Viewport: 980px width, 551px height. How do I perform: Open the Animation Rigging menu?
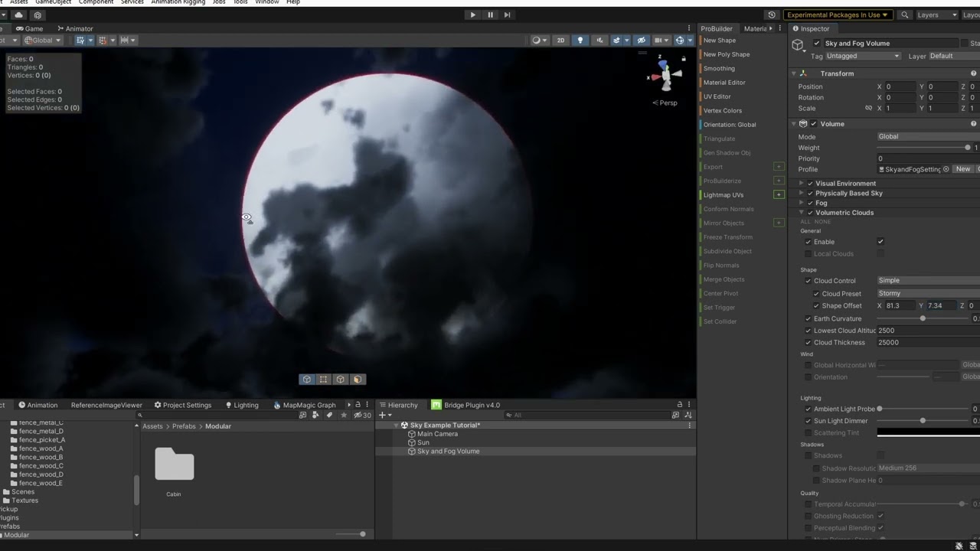click(178, 2)
